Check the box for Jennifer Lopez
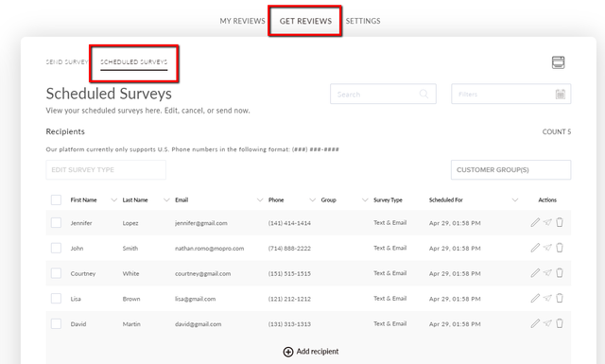This screenshot has width=605, height=364. coord(56,223)
